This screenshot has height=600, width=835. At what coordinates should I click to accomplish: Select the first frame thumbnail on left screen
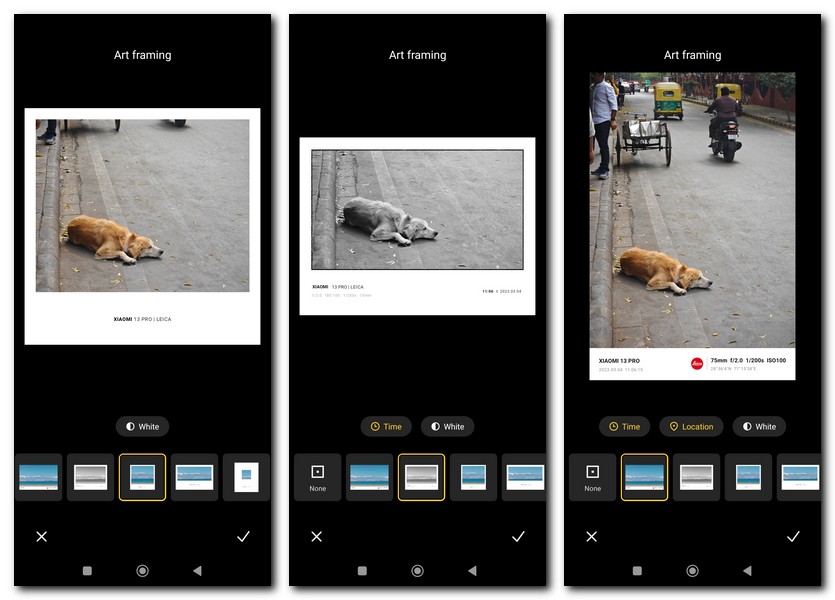[x=38, y=477]
